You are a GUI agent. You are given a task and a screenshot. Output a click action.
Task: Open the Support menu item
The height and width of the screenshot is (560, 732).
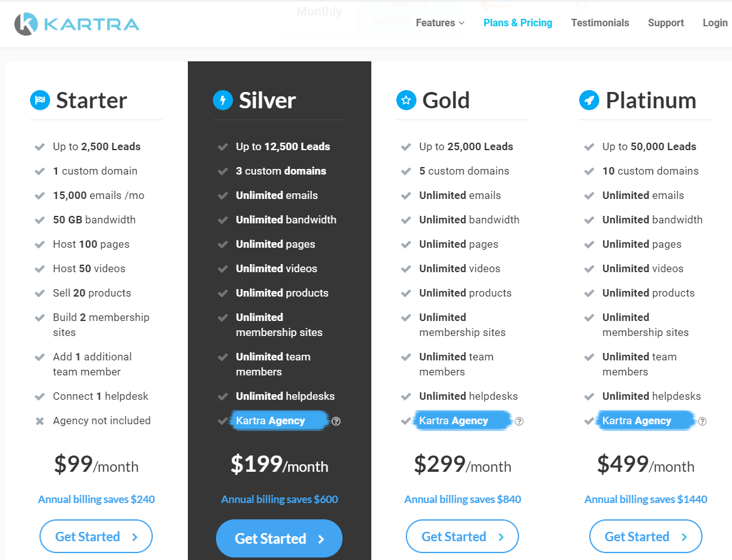click(x=666, y=23)
